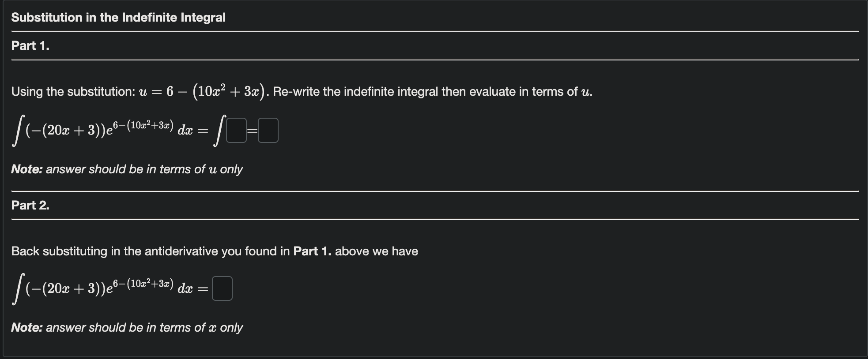Click the equals sign in Part 2
Screen dimensions: 868x359
pyautogui.click(x=204, y=290)
